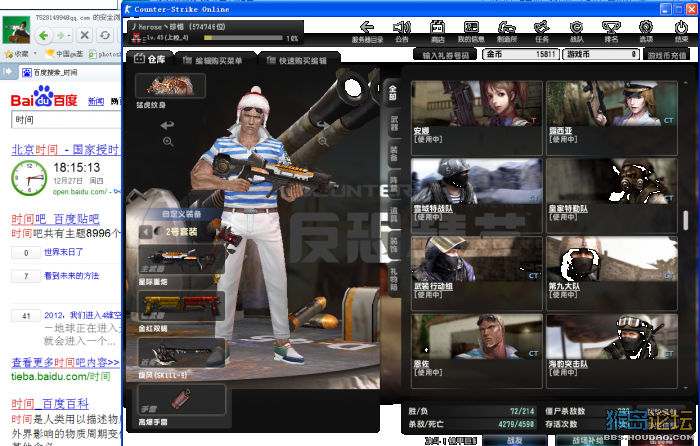Viewport: 700px width, 446px height.
Task: Select the 武装行动组 character card
Action: (476, 273)
